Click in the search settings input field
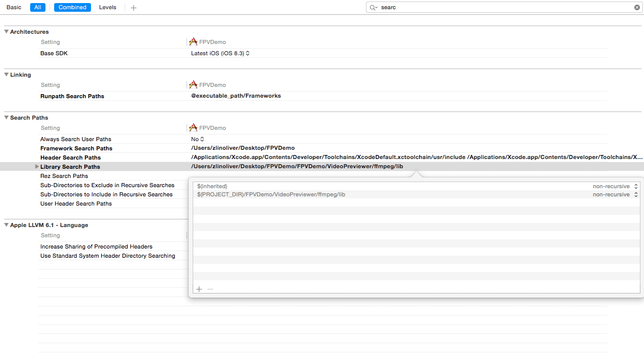Viewport: 644px width, 360px height. [506, 8]
